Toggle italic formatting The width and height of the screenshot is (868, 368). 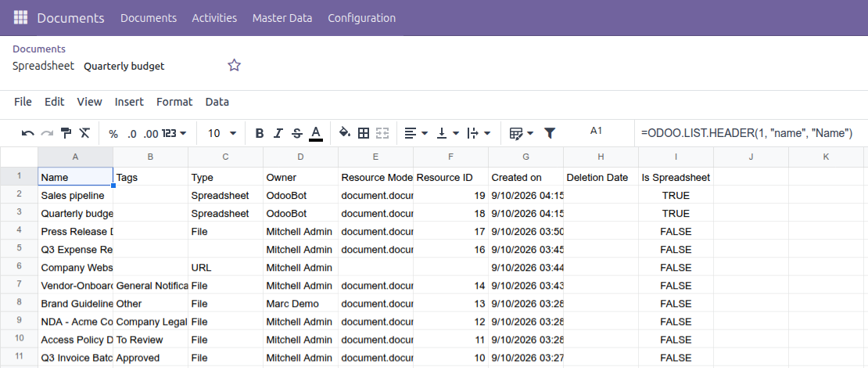[x=278, y=134]
